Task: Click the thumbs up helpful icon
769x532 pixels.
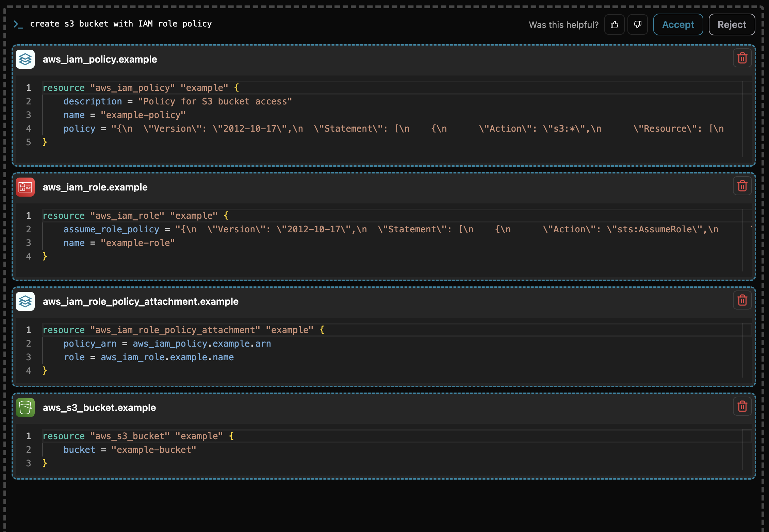Action: 614,24
